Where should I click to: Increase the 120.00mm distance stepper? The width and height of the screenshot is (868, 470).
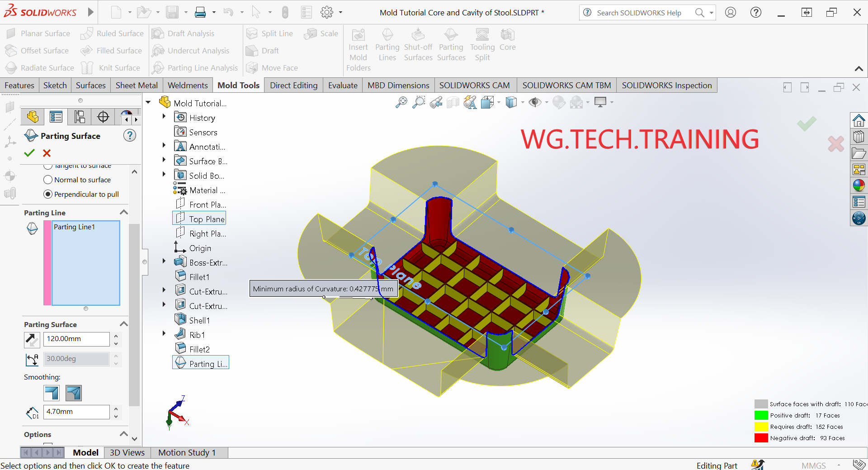coord(116,336)
